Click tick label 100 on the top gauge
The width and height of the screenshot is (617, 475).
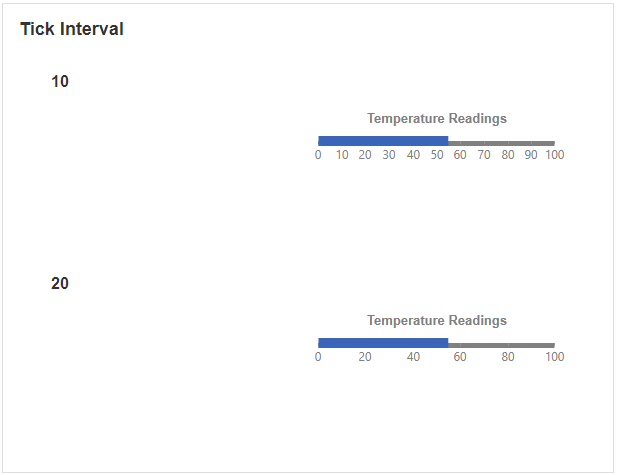pyautogui.click(x=555, y=155)
